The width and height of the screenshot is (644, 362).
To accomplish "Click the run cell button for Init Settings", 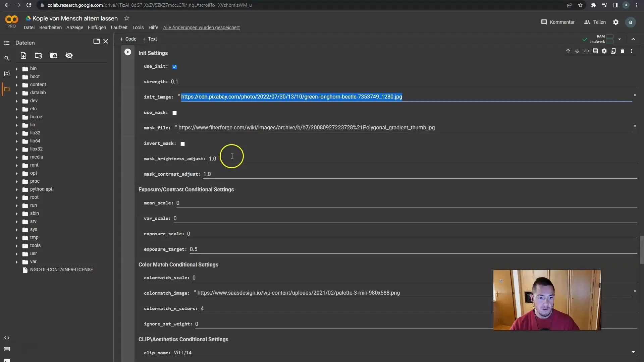I will tap(128, 53).
